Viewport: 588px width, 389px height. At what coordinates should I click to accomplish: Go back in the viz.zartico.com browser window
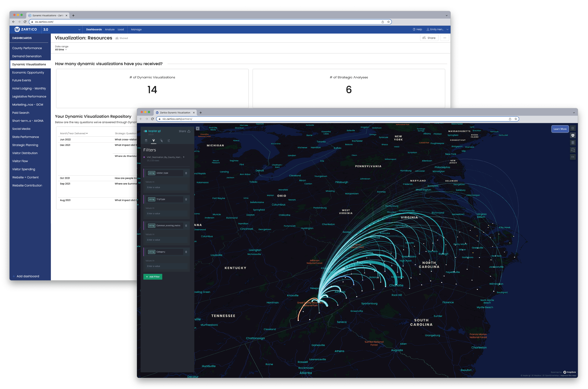141,119
